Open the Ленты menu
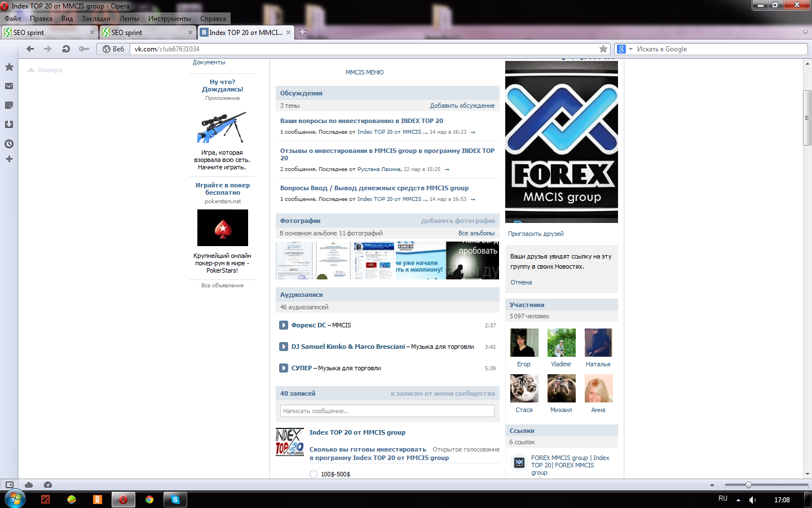 [129, 19]
